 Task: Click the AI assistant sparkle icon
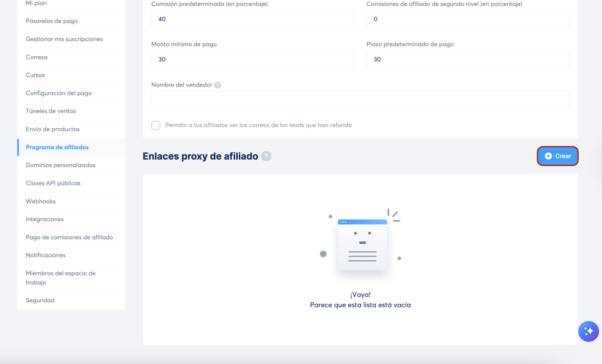[588, 331]
